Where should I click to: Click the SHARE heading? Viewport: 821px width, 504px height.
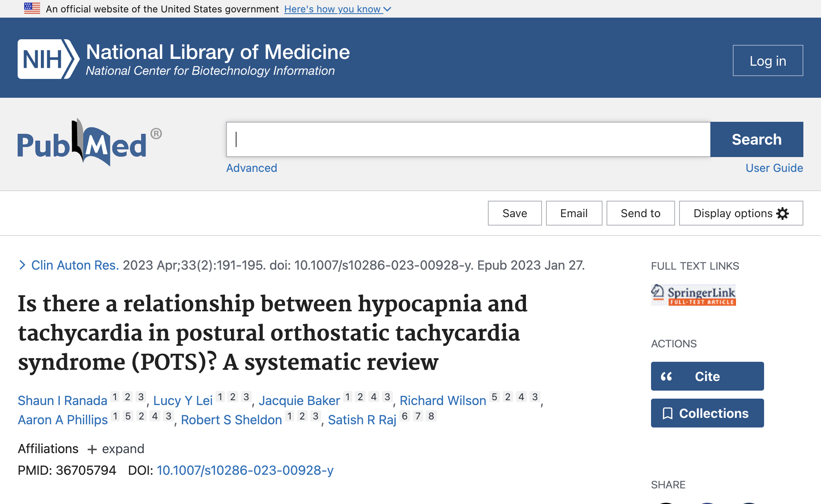tap(668, 485)
